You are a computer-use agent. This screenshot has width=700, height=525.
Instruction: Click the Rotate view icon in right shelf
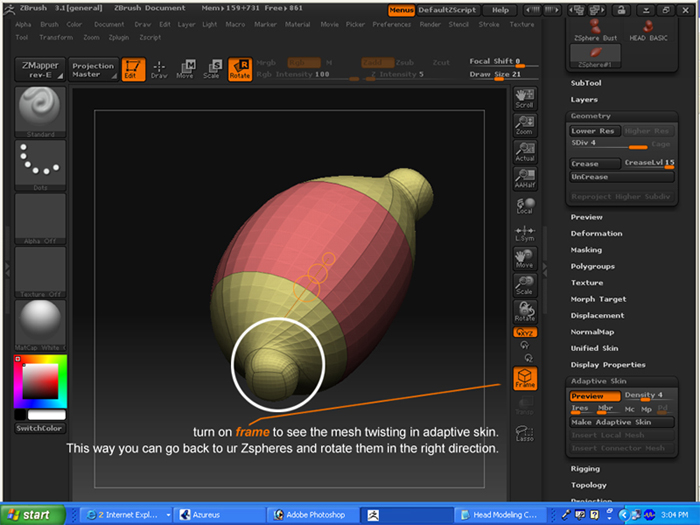[x=525, y=312]
